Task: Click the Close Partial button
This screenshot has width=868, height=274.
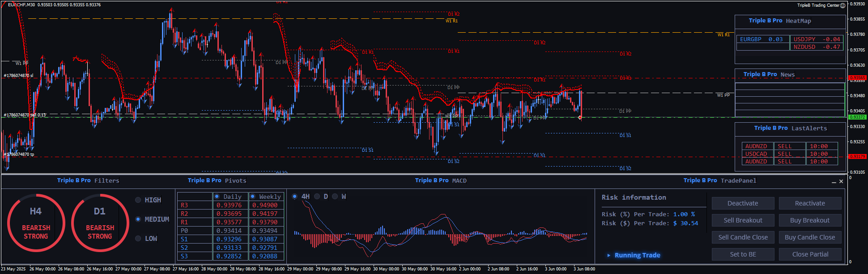Action: (810, 254)
